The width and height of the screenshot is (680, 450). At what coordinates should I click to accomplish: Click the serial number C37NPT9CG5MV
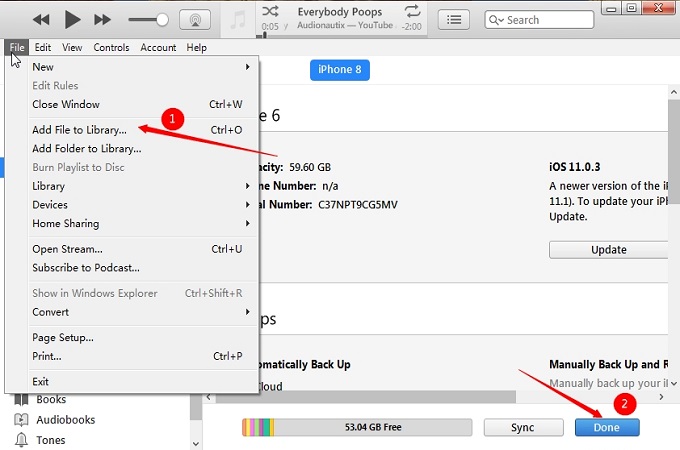pyautogui.click(x=358, y=205)
